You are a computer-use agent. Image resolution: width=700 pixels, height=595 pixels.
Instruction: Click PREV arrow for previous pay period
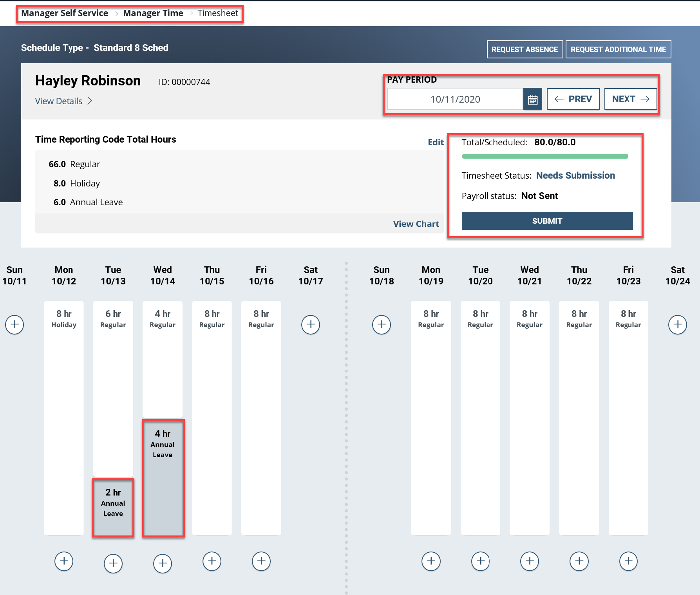573,99
